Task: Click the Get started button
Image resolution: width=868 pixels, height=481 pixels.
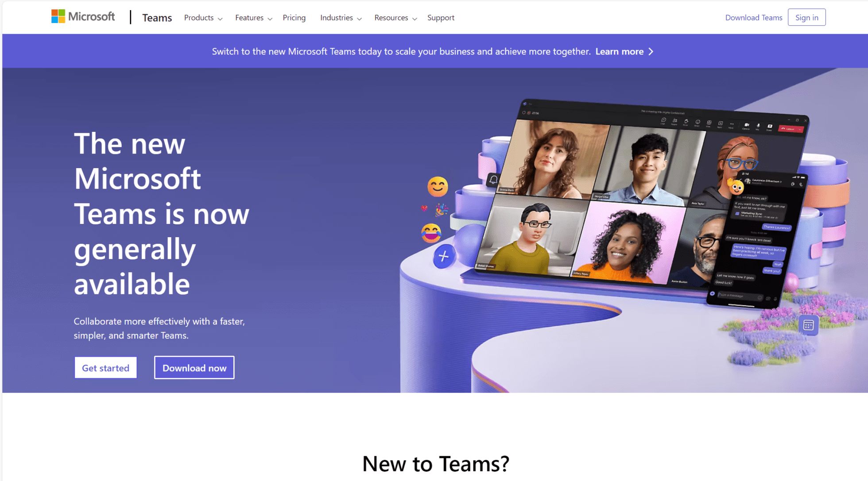Action: (x=106, y=368)
